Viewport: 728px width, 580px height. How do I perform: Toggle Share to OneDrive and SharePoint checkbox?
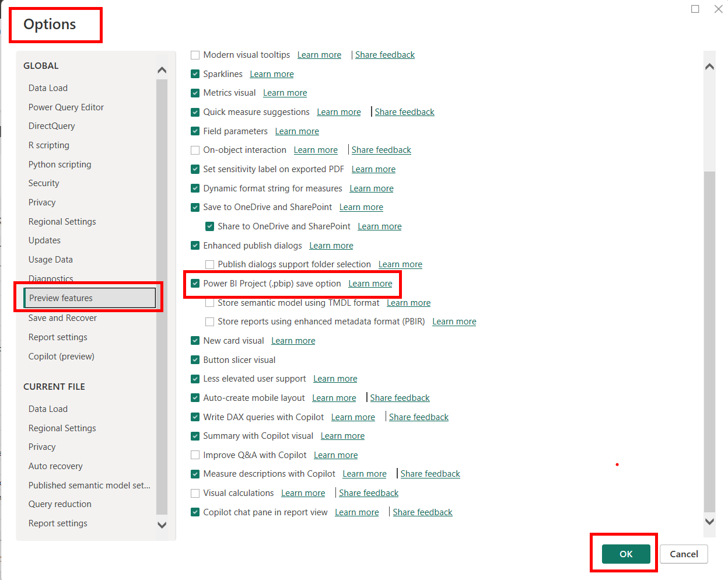coord(210,226)
